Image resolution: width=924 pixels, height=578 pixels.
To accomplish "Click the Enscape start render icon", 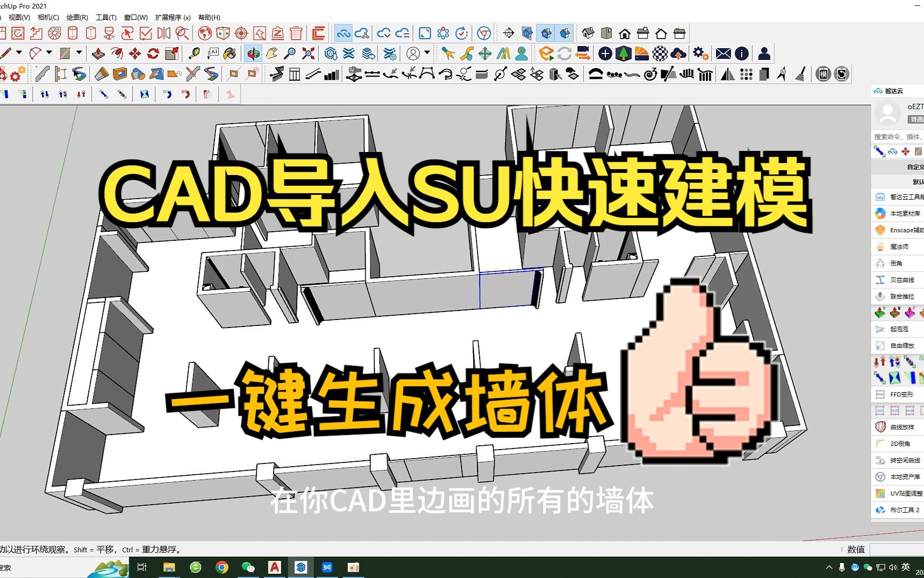I will (x=546, y=54).
